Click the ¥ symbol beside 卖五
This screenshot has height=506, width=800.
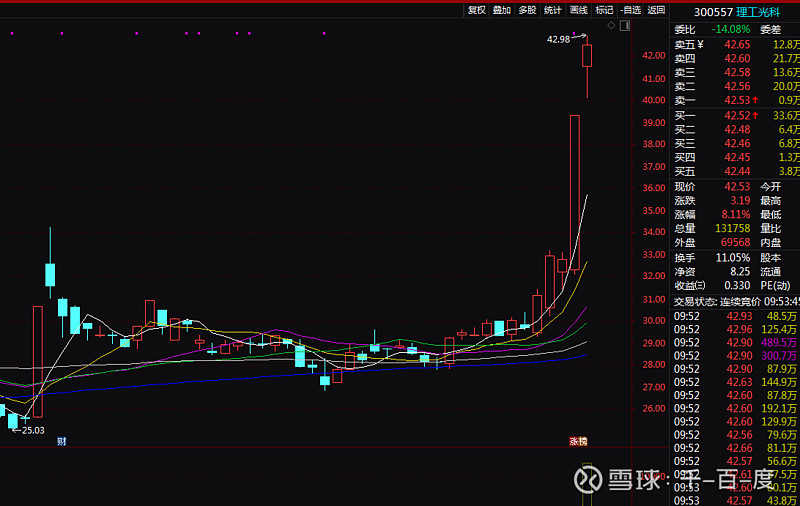tap(701, 45)
